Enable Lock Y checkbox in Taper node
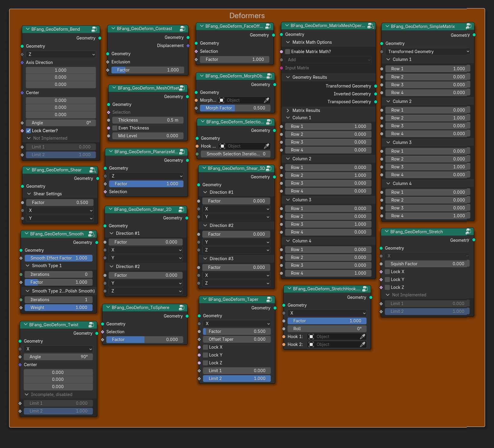The width and height of the screenshot is (494, 448). click(205, 355)
